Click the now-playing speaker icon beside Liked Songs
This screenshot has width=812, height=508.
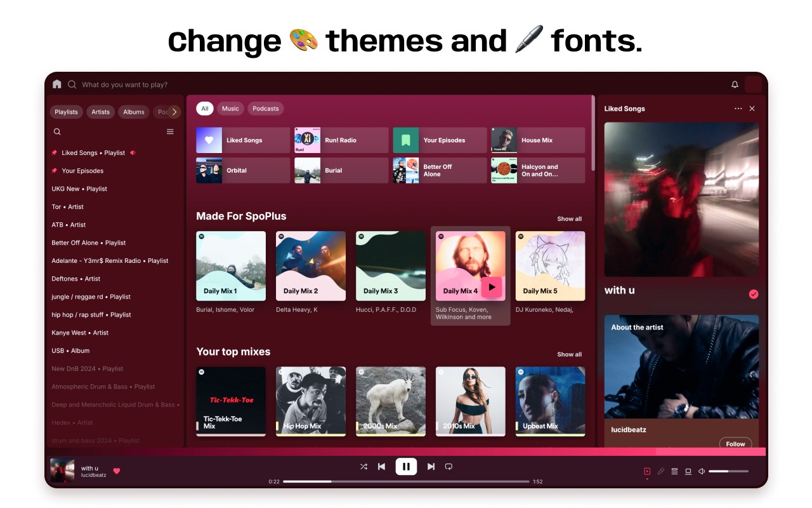pyautogui.click(x=133, y=152)
